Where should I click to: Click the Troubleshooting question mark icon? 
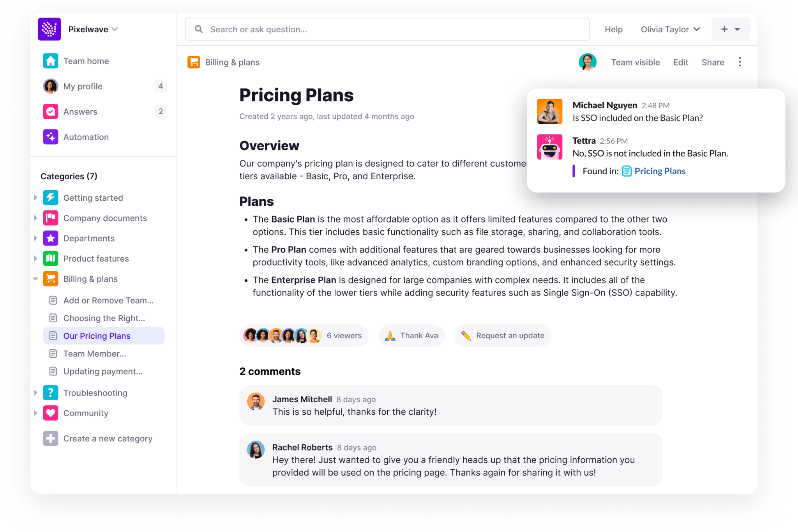tap(51, 392)
